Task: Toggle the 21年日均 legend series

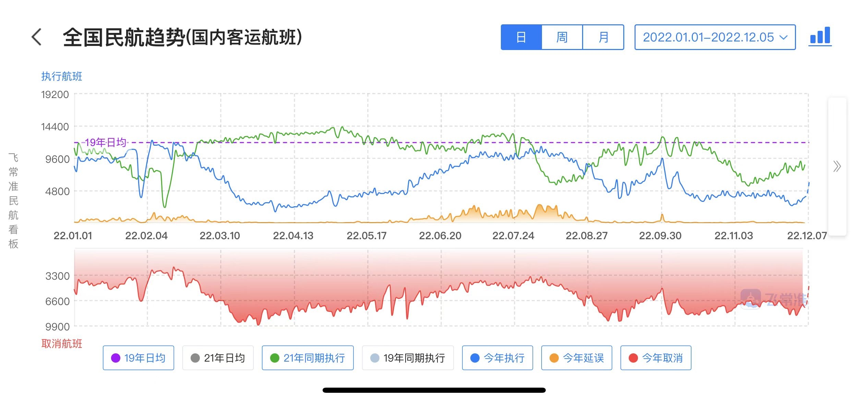Action: tap(218, 358)
